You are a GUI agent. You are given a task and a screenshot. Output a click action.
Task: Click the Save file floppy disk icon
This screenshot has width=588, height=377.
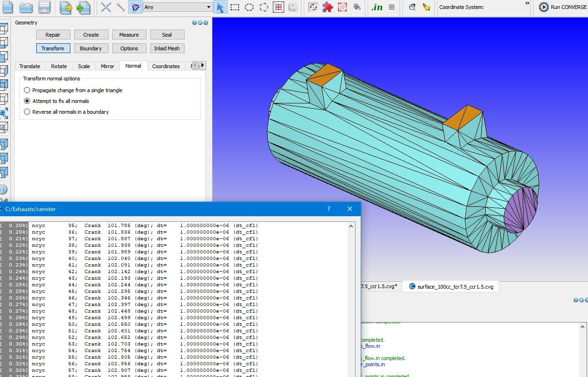pyautogui.click(x=44, y=7)
